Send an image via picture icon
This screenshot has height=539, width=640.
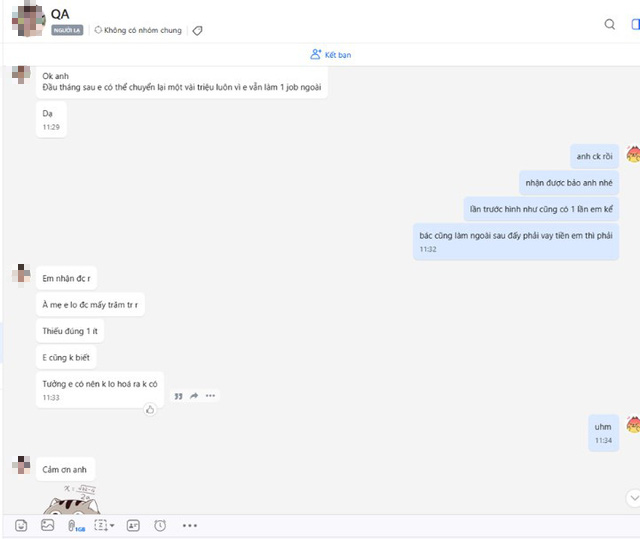pos(47,525)
